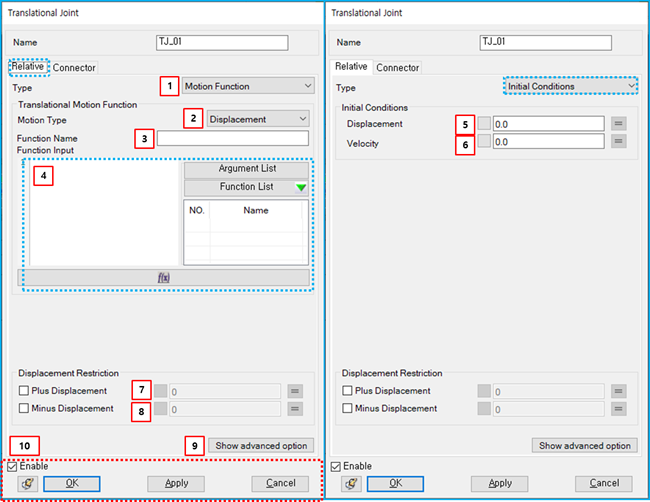Click gray square beside initial Velocity field
The image size is (650, 502).
[x=484, y=141]
